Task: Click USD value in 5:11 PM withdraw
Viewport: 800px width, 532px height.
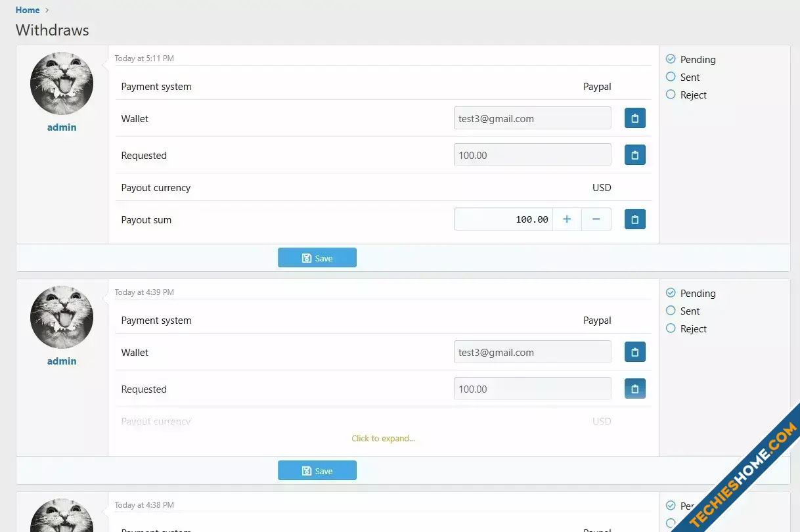Action: click(602, 188)
